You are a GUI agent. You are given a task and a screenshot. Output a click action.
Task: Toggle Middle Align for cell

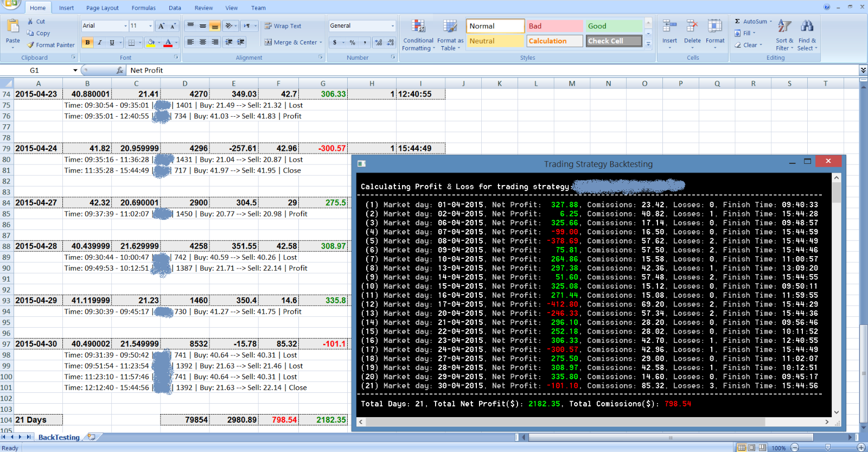coord(202,26)
